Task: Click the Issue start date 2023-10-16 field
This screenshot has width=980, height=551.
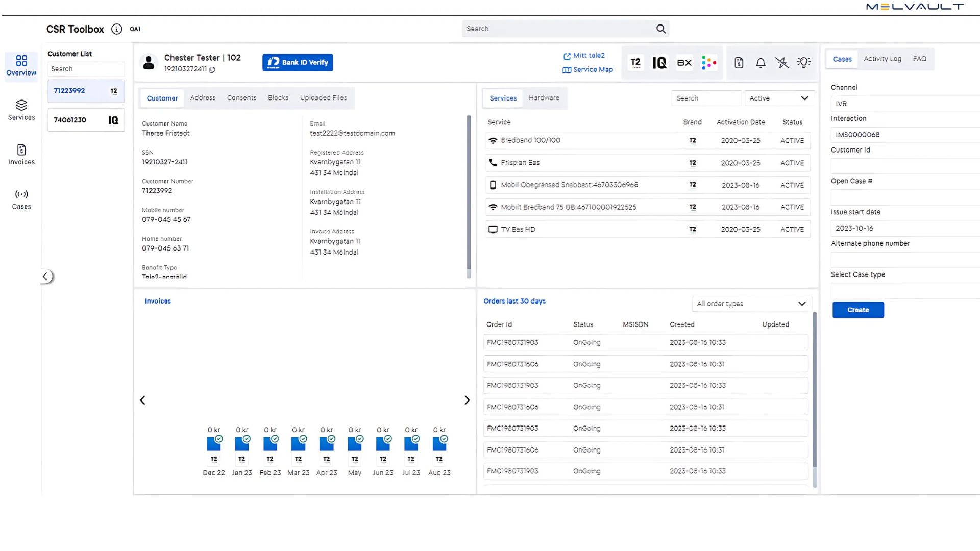Action: [904, 229]
